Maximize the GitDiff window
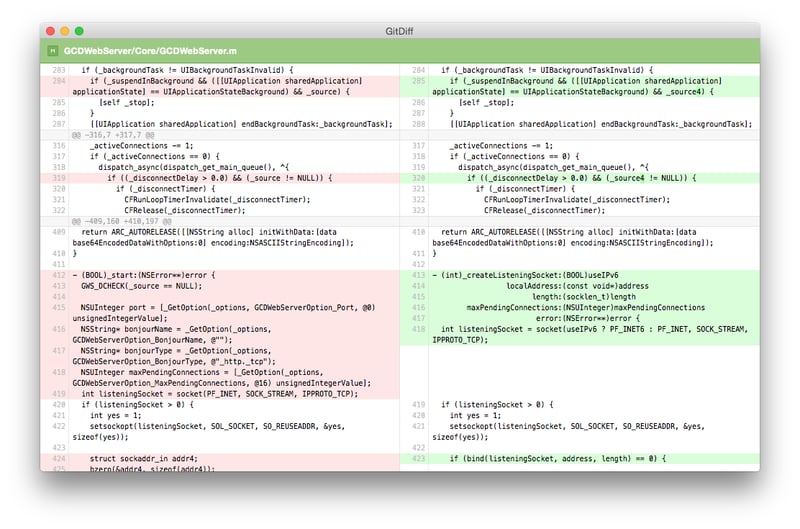 coord(80,32)
